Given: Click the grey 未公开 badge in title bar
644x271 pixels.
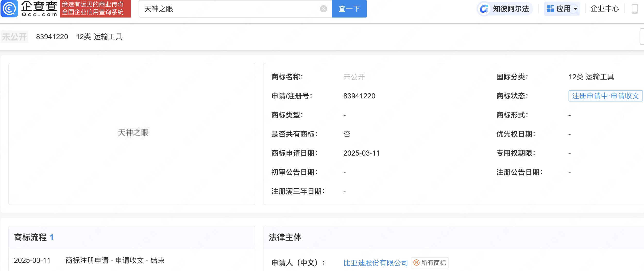Looking at the screenshot, I should click(14, 37).
